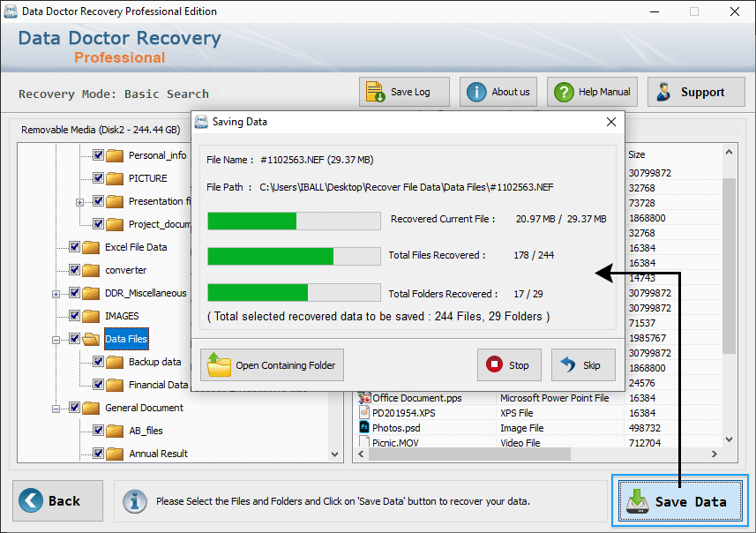This screenshot has width=756, height=533.
Task: Toggle the Financial Data checkbox
Action: 98,385
